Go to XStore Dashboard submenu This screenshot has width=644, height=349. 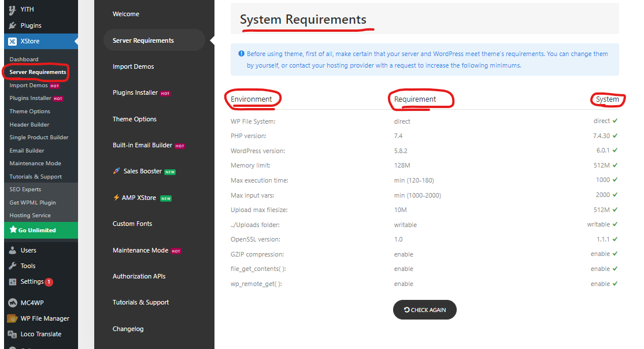tap(24, 59)
